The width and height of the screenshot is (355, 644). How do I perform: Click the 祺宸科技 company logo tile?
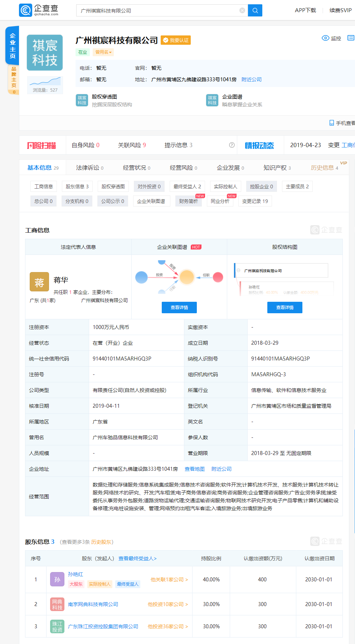pyautogui.click(x=45, y=53)
